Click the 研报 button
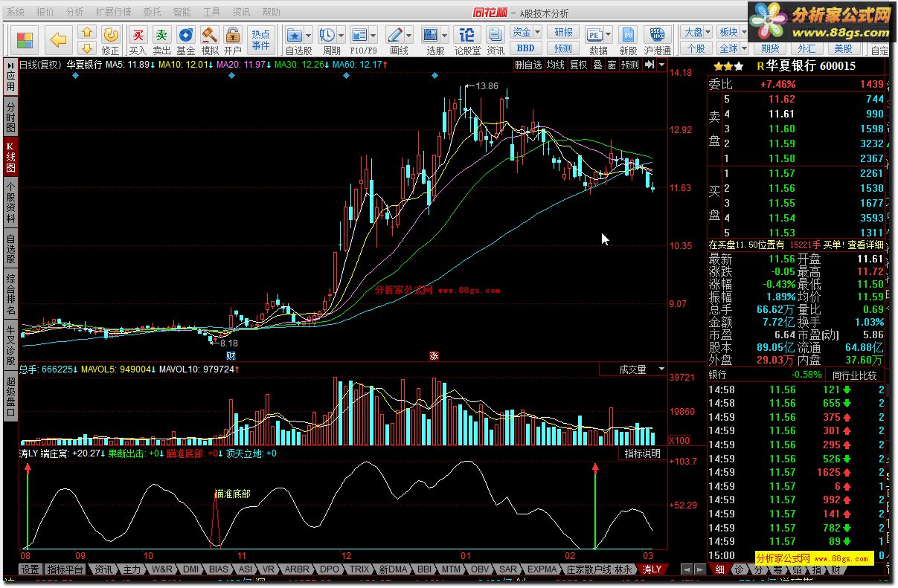This screenshot has width=898, height=588. coord(563,32)
